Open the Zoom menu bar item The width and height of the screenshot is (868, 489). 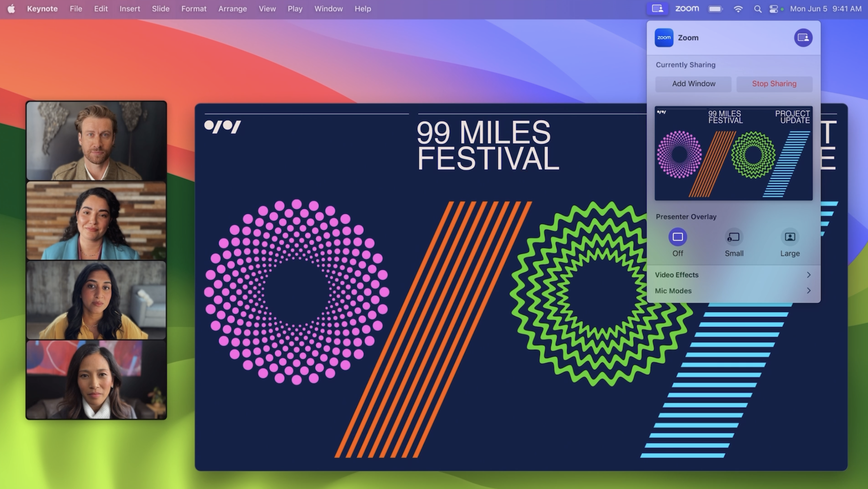coord(687,9)
